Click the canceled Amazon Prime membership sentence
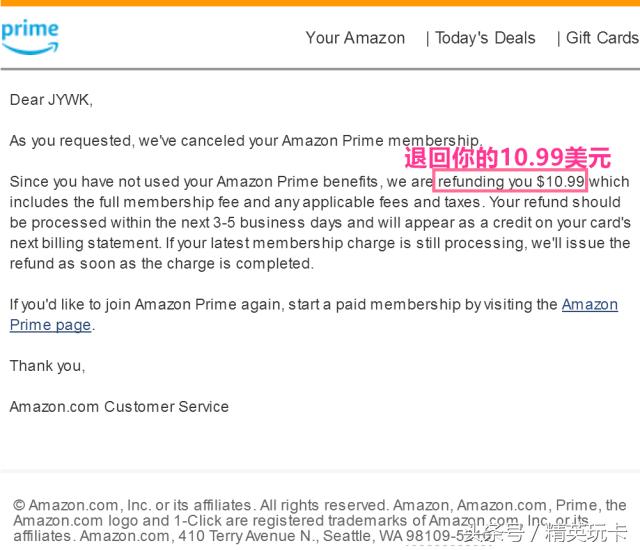The image size is (640, 550). [x=245, y=141]
